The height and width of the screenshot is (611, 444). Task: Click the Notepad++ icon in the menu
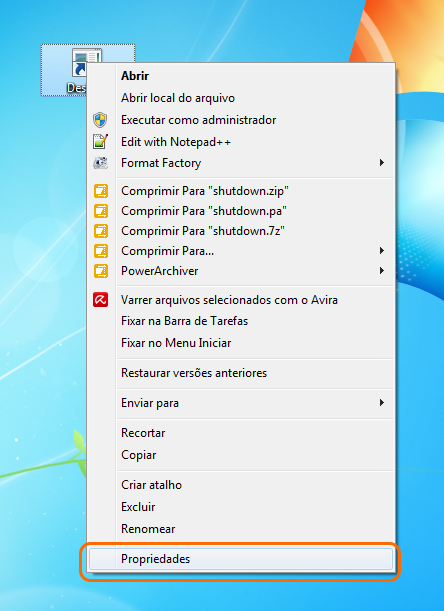[100, 141]
